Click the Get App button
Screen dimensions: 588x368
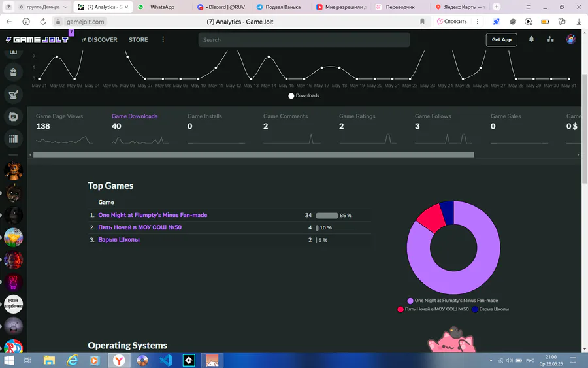pyautogui.click(x=501, y=39)
